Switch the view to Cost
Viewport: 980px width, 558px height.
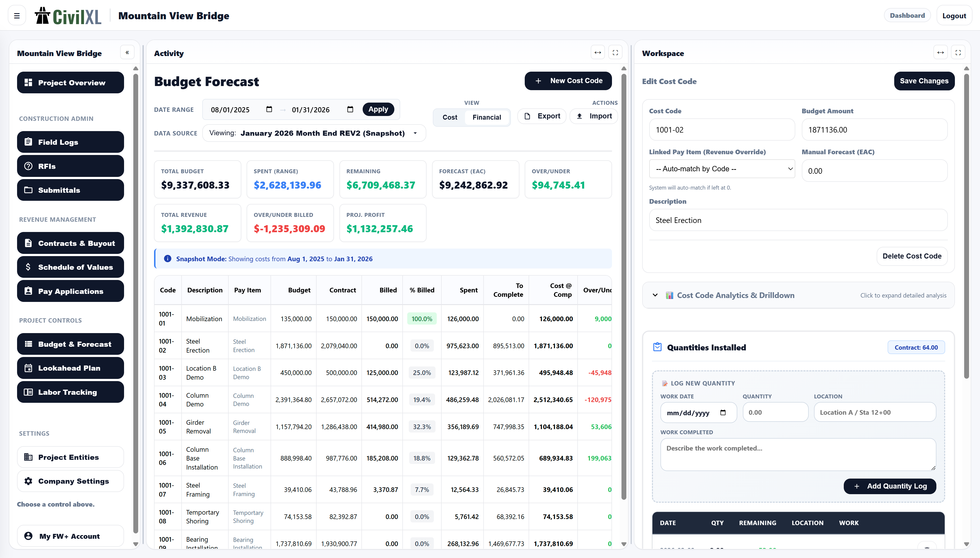450,117
